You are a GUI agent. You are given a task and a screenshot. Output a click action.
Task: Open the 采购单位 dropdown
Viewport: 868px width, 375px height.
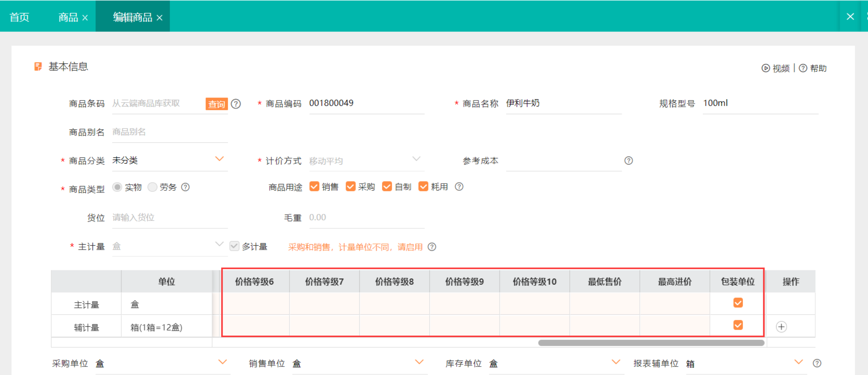(222, 362)
